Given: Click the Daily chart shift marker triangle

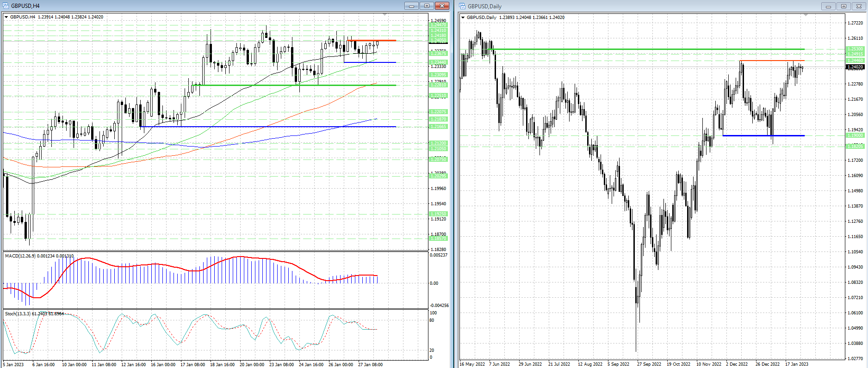Looking at the screenshot, I should click(x=806, y=16).
